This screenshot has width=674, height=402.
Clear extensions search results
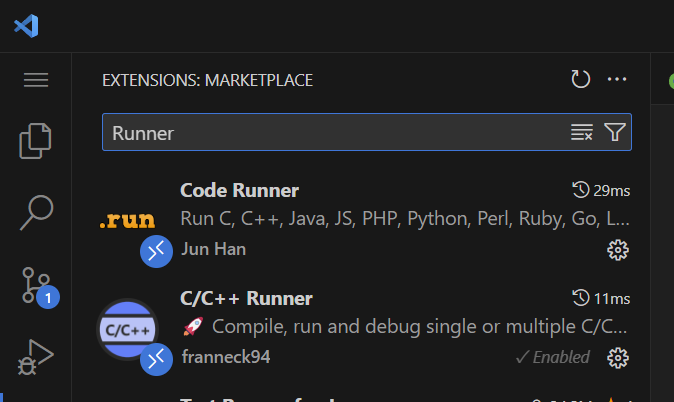point(582,132)
